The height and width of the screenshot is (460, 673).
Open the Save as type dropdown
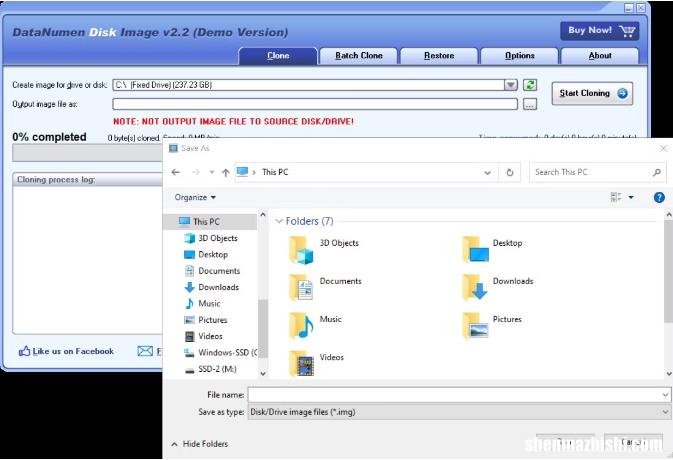coord(459,412)
